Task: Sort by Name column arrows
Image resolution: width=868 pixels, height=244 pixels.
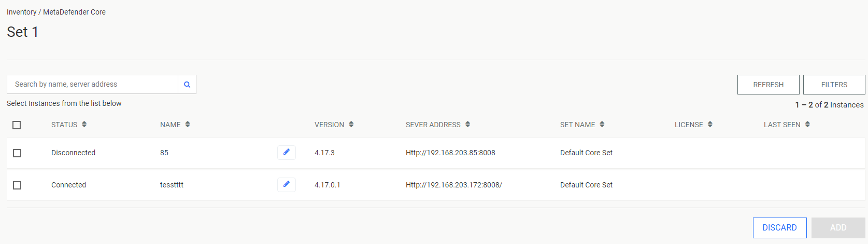Action: pos(188,125)
